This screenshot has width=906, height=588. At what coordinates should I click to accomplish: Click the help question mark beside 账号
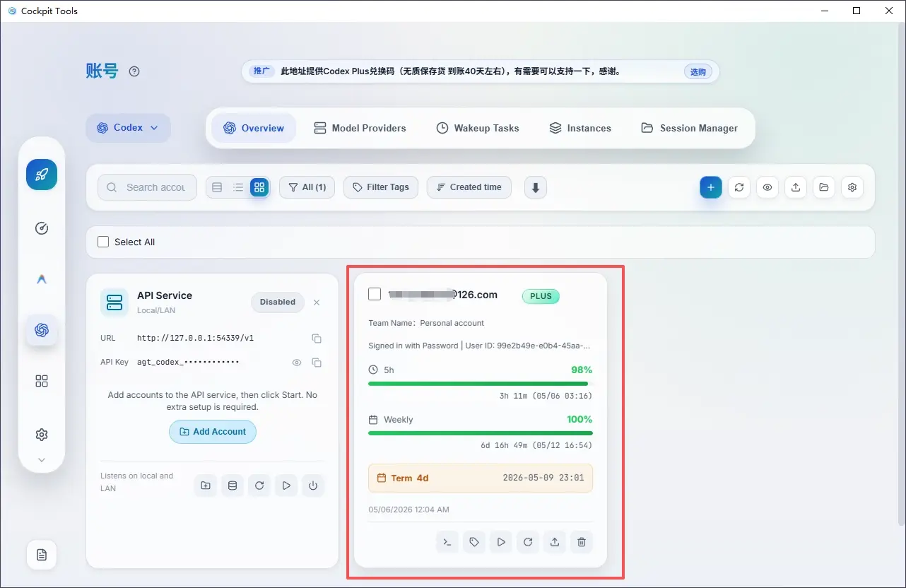click(x=134, y=71)
